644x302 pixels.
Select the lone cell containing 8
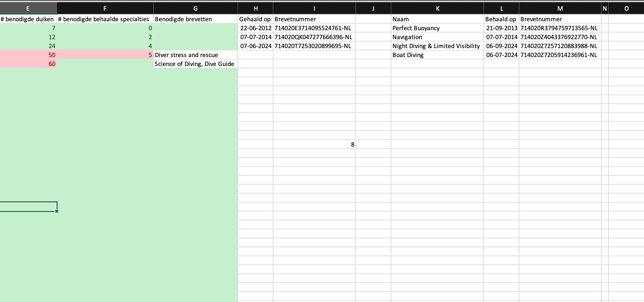coord(314,144)
